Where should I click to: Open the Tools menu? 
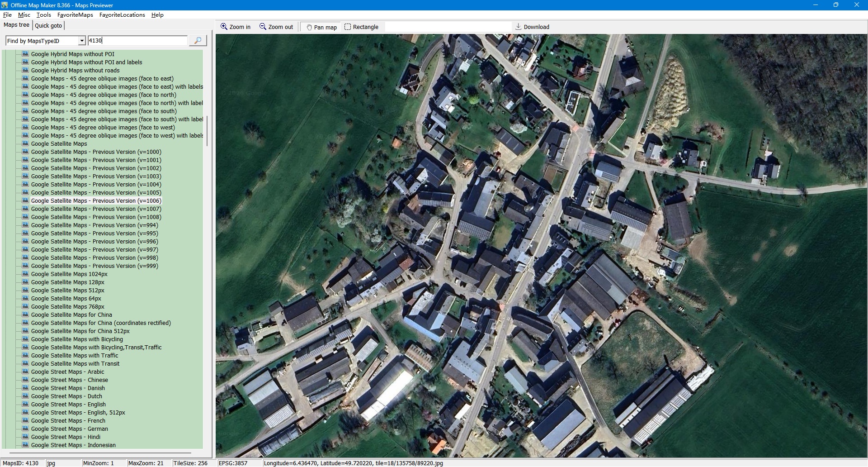43,15
